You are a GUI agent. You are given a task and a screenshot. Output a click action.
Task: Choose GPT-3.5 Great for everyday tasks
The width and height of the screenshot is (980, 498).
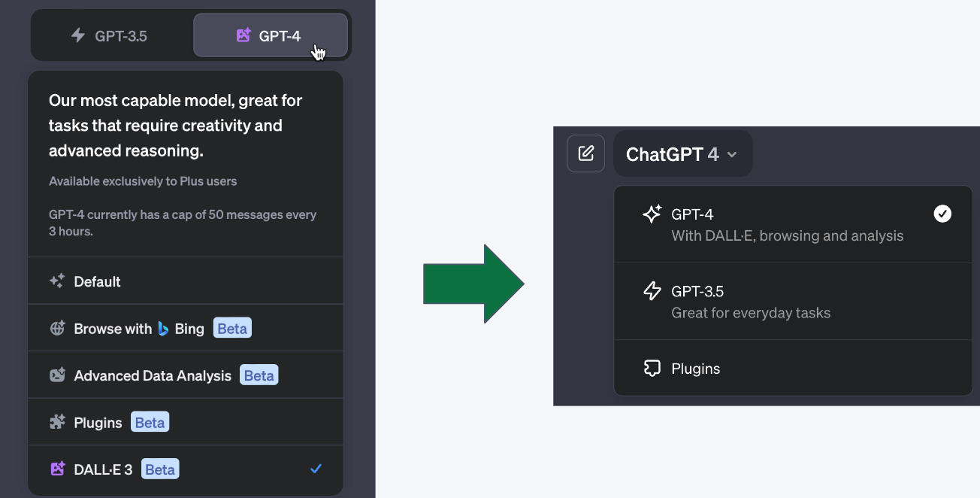pos(794,301)
